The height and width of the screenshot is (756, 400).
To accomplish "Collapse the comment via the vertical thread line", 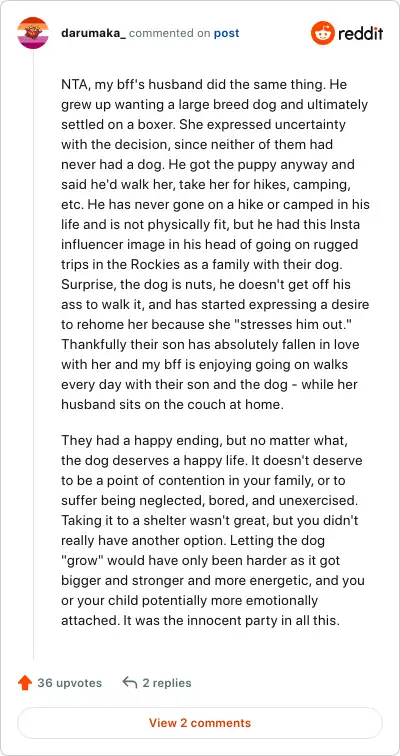I will 33,355.
